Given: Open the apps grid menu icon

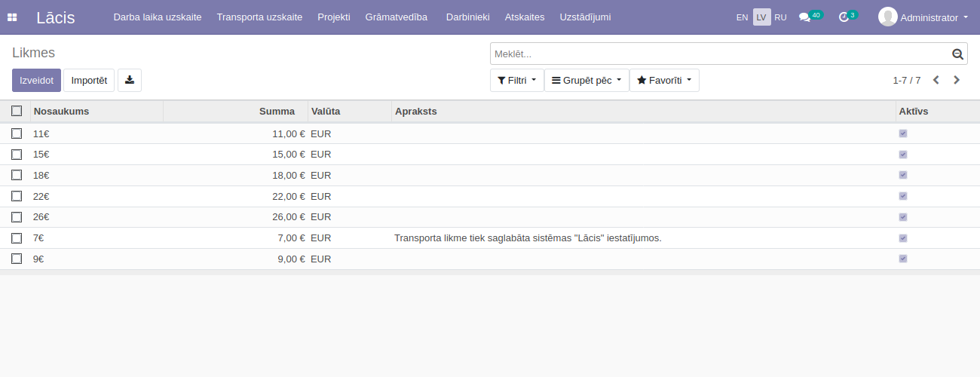Looking at the screenshot, I should click(12, 17).
